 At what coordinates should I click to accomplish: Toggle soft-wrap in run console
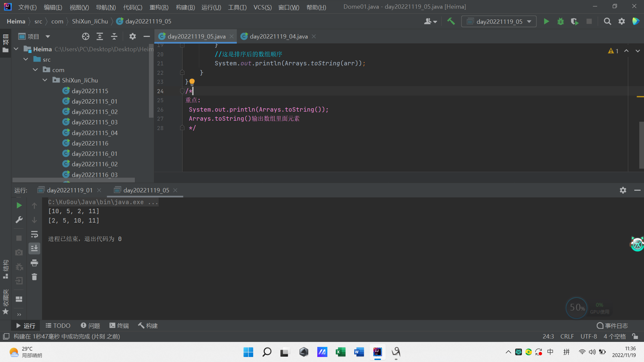(x=34, y=234)
